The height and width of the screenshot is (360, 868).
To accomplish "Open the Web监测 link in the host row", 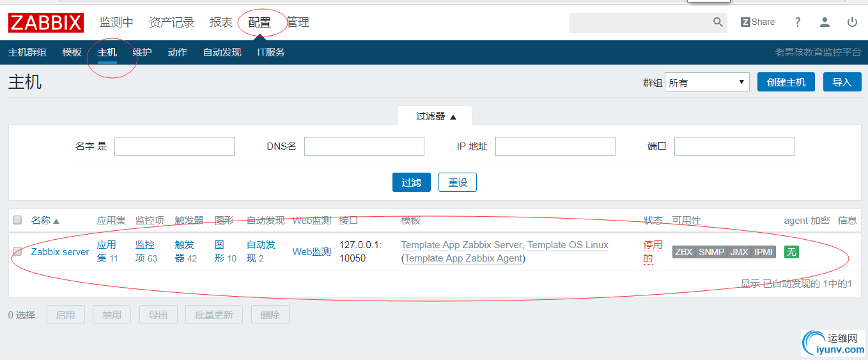I will [x=312, y=251].
